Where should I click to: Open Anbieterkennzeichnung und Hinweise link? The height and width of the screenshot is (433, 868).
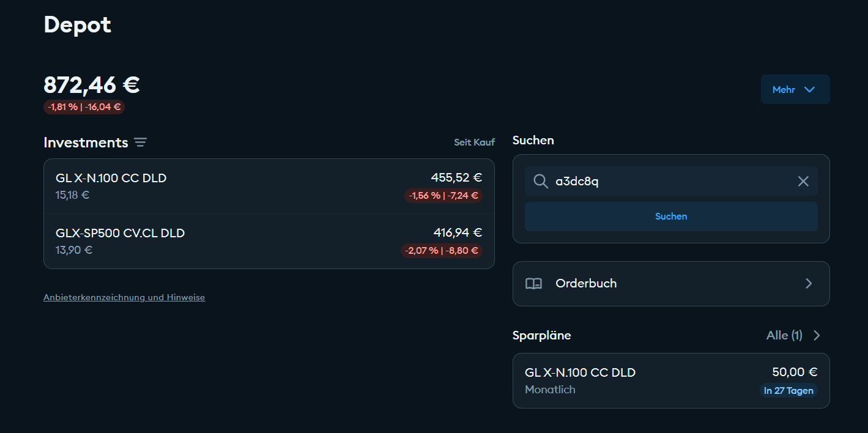click(x=124, y=298)
